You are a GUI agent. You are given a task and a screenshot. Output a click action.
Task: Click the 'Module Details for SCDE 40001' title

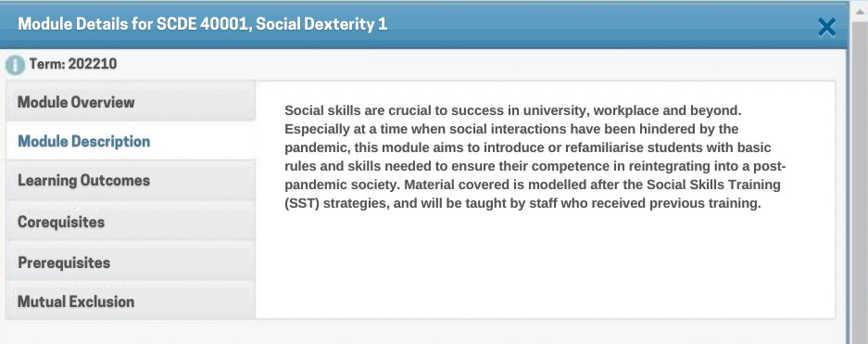tap(132, 24)
